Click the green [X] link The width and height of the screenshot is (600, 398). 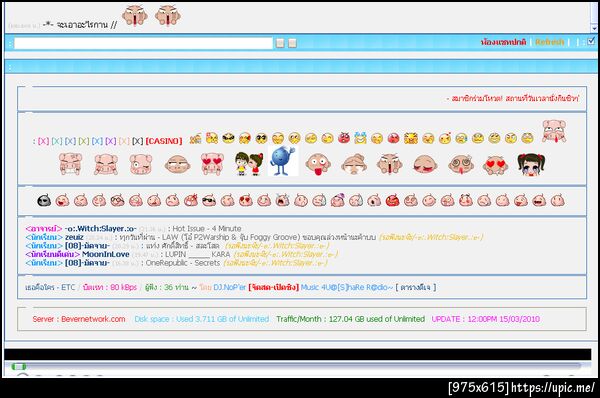click(x=84, y=141)
